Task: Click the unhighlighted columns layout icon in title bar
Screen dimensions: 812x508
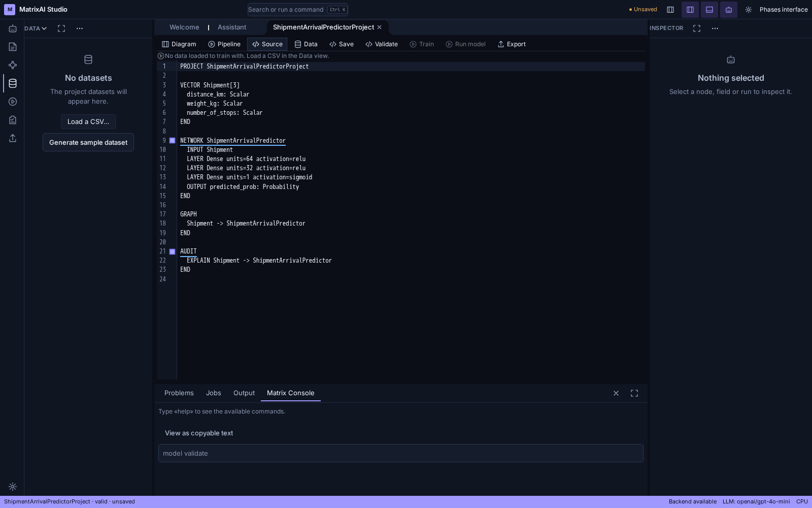Action: tap(670, 10)
